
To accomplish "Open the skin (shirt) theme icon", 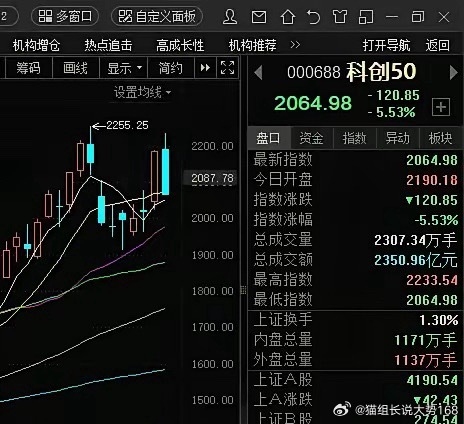I will [x=340, y=17].
